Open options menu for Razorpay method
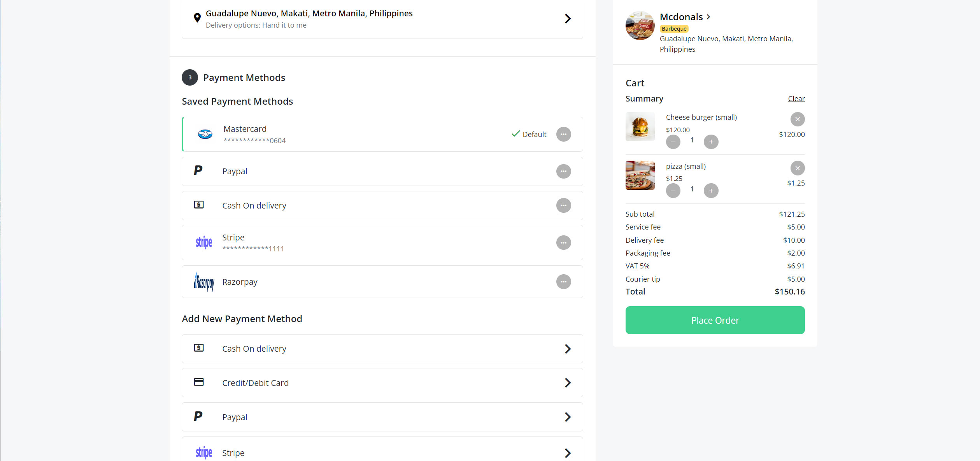 click(564, 282)
